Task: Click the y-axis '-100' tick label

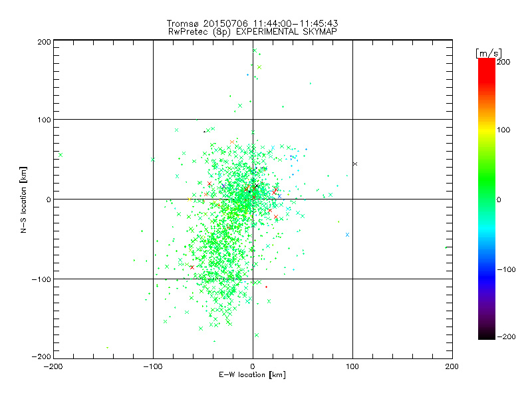Action: (41, 279)
